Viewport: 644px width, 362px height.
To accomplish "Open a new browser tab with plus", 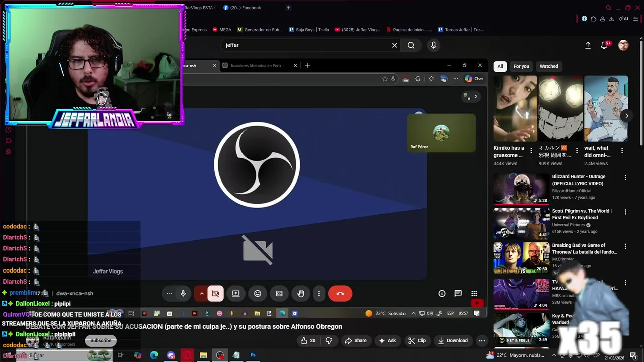I will (x=288, y=8).
